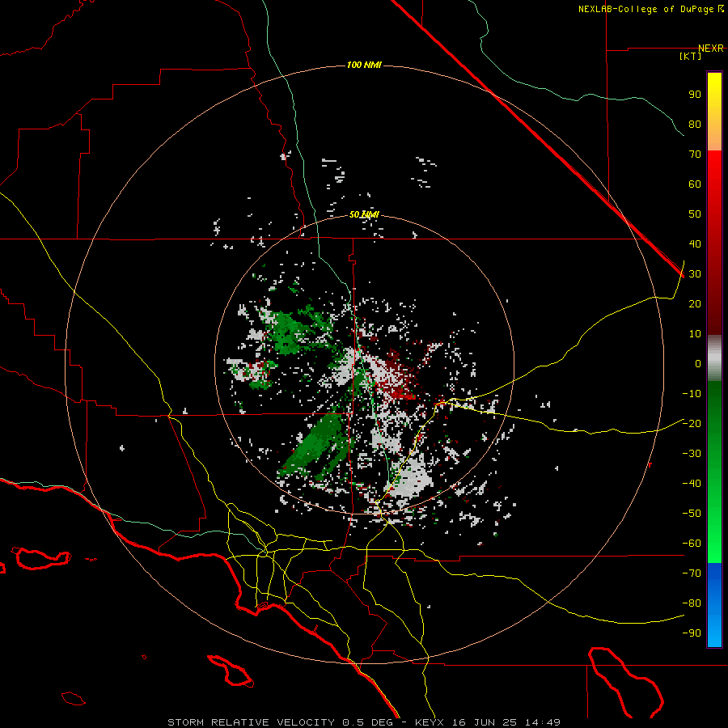Click the 0.5 DEG elevation text
The width and height of the screenshot is (728, 728).
click(367, 722)
